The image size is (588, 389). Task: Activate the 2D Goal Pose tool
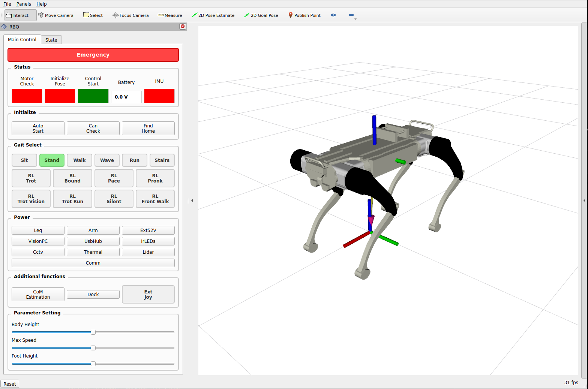coord(261,15)
